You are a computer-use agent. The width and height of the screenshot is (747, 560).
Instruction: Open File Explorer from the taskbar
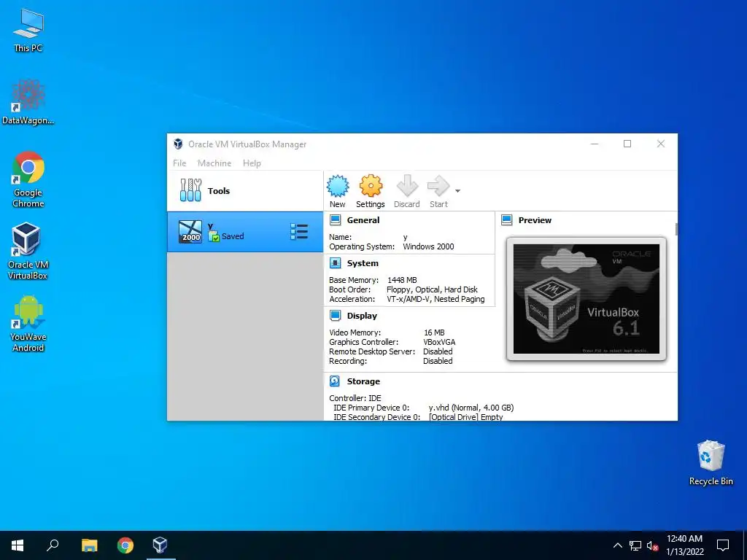click(x=89, y=545)
